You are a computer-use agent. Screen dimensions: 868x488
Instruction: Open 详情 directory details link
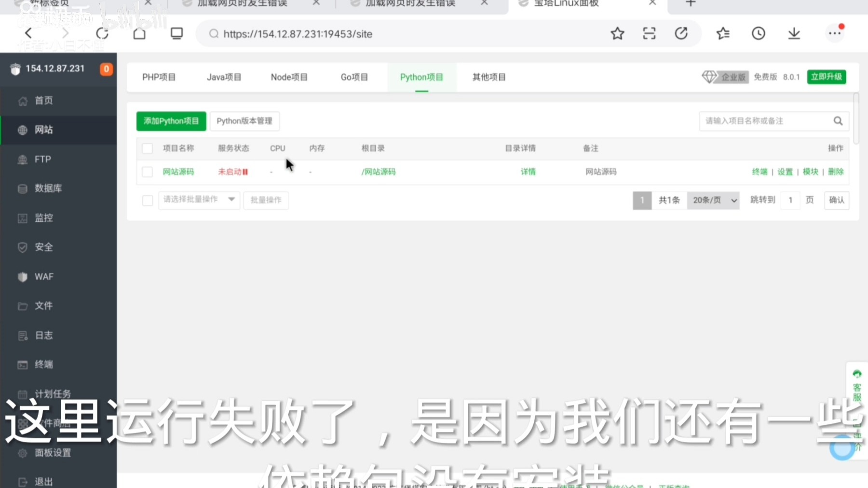click(528, 172)
